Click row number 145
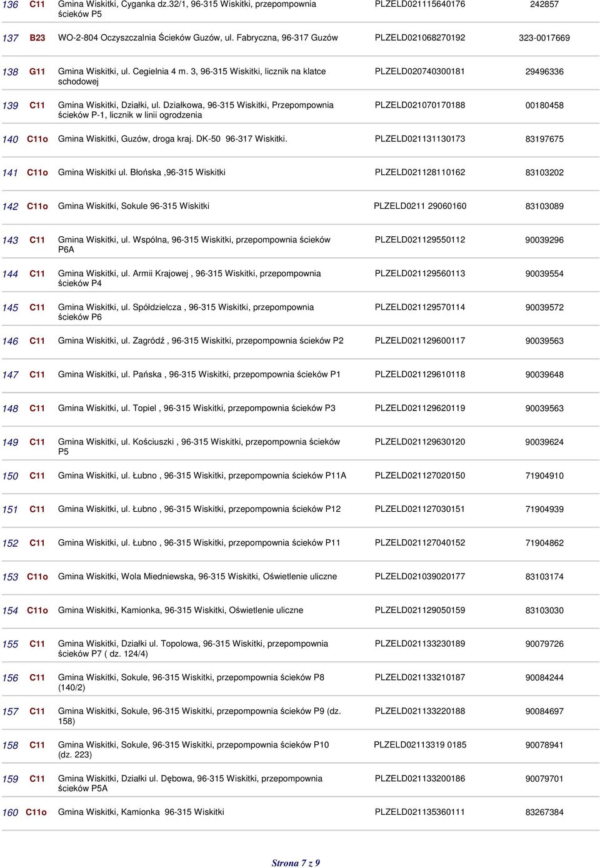 (x=10, y=308)
